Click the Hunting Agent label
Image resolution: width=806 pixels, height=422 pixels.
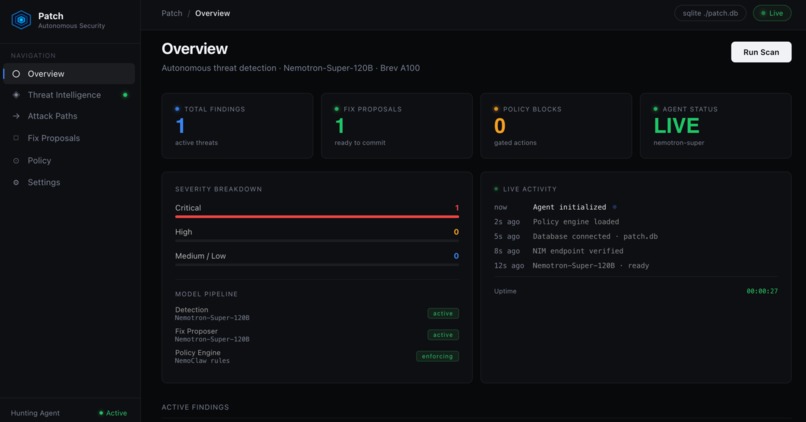click(x=35, y=413)
